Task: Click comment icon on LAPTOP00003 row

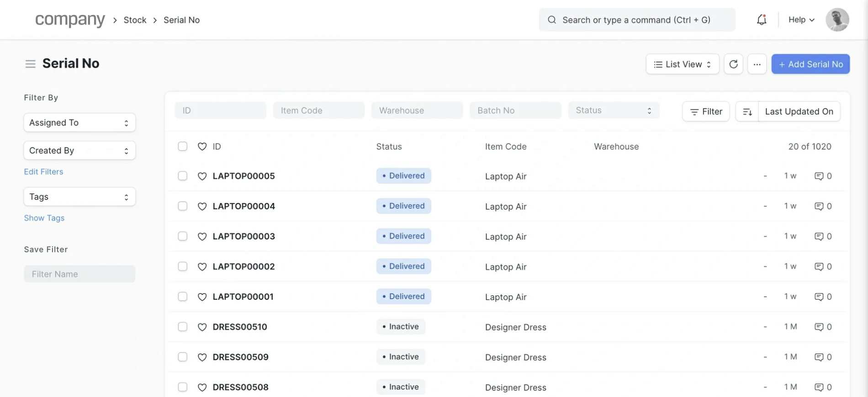Action: (x=819, y=236)
